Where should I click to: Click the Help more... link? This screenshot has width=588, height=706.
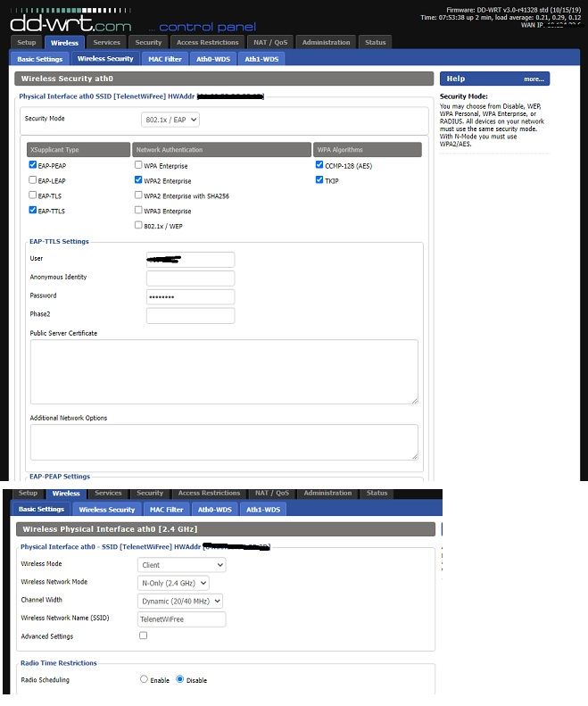tap(534, 79)
